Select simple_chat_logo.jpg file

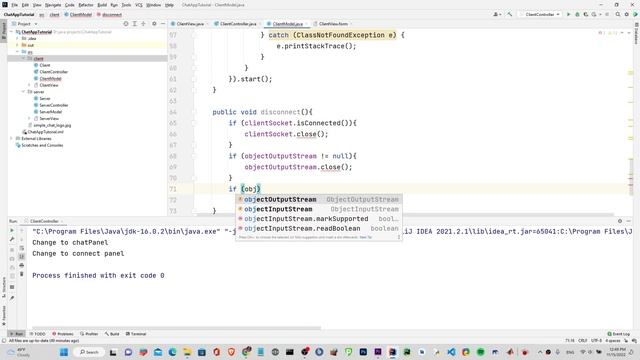[52, 125]
